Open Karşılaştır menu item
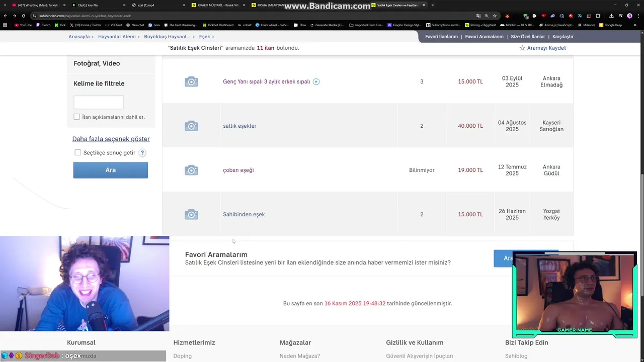This screenshot has height=362, width=644. [x=563, y=37]
